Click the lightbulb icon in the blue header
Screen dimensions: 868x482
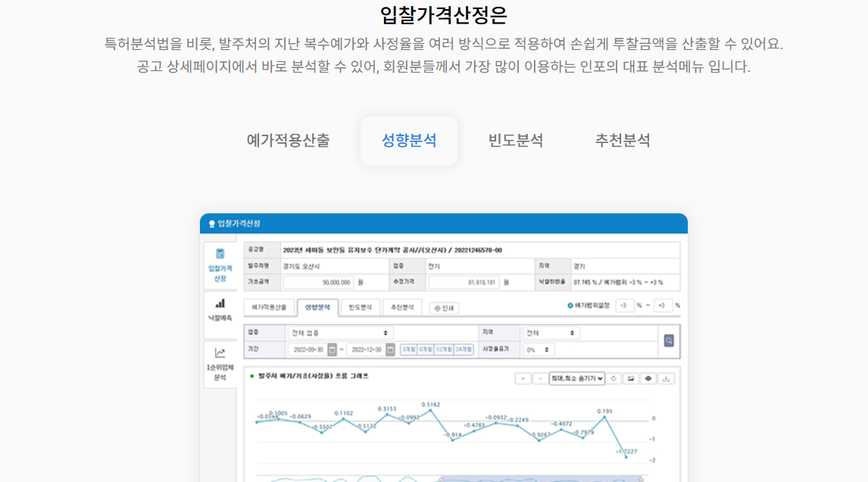coord(211,224)
